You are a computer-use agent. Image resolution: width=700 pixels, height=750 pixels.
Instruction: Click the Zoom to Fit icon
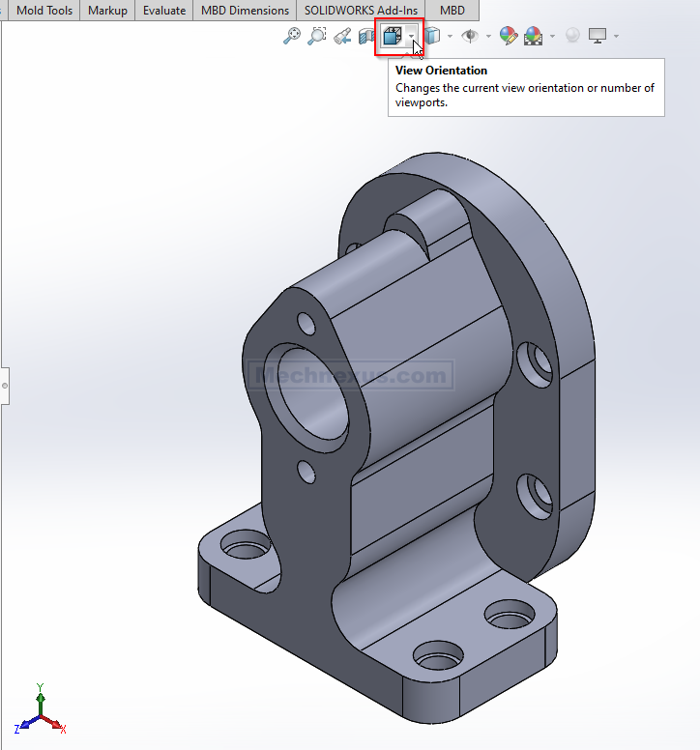coord(291,37)
